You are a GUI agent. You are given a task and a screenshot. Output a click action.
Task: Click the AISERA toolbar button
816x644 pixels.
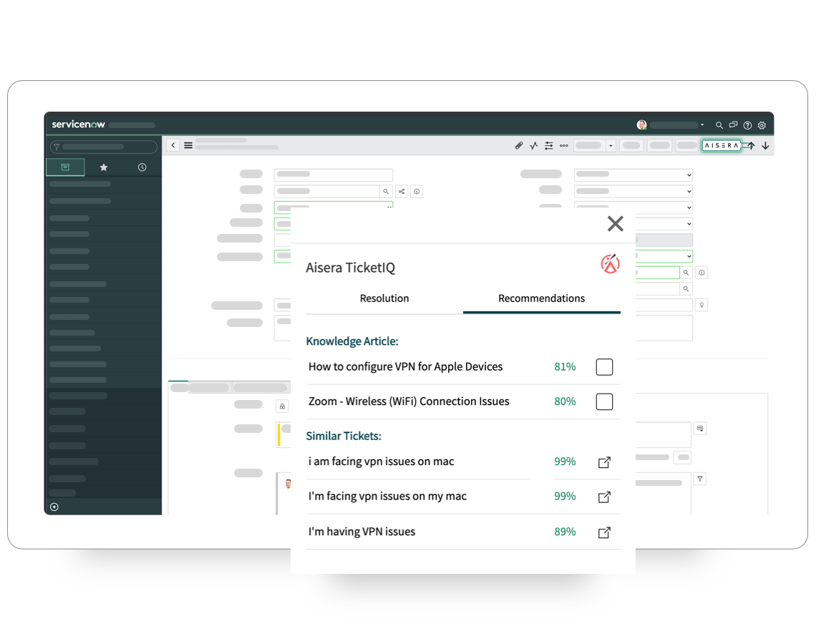721,146
